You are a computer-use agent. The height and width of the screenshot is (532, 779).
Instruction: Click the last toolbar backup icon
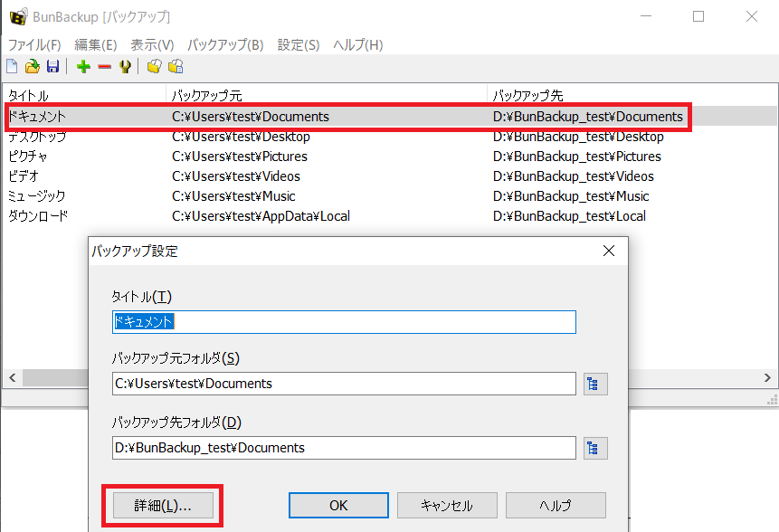(176, 66)
